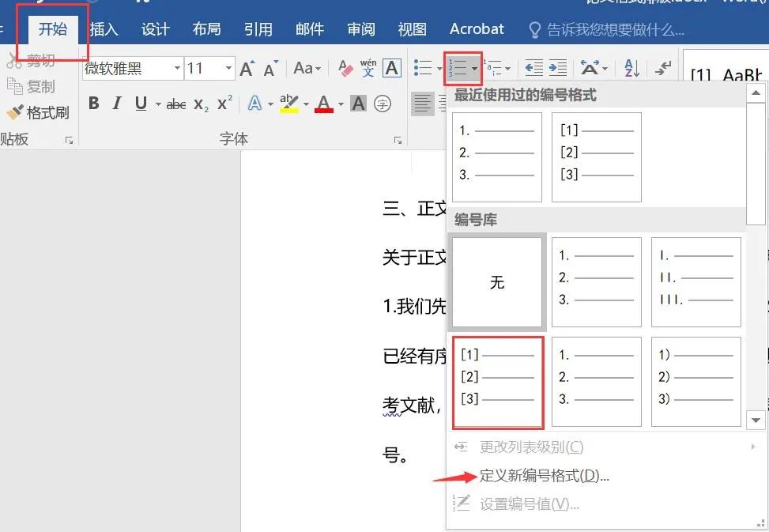Switch to the Acrobat tab

[x=477, y=29]
